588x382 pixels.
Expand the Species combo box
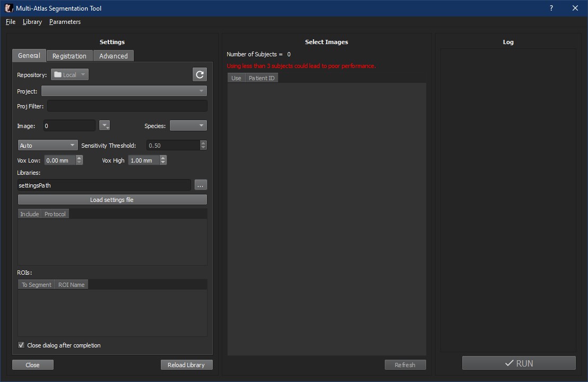coord(188,126)
